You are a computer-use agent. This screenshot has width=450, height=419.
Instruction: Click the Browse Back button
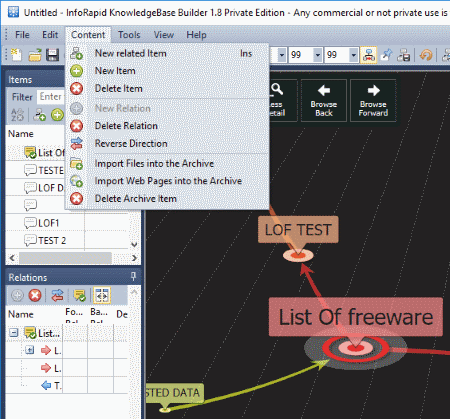pyautogui.click(x=324, y=100)
